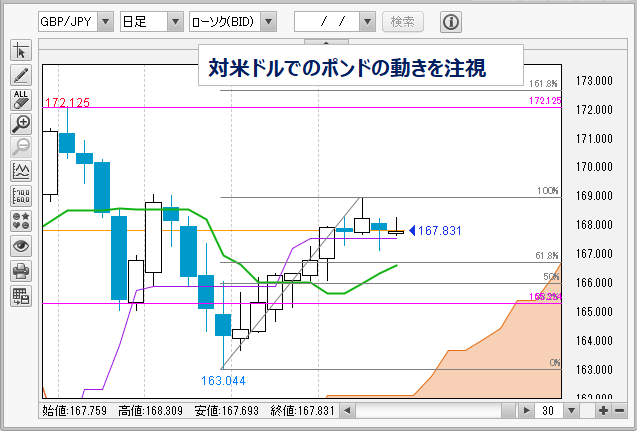This screenshot has height=431, width=637.
Task: Click the 161.8% Fibonacci level label
Action: [543, 84]
